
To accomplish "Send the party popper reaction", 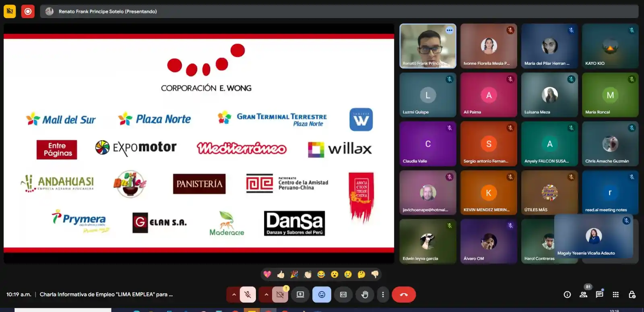I will point(294,274).
